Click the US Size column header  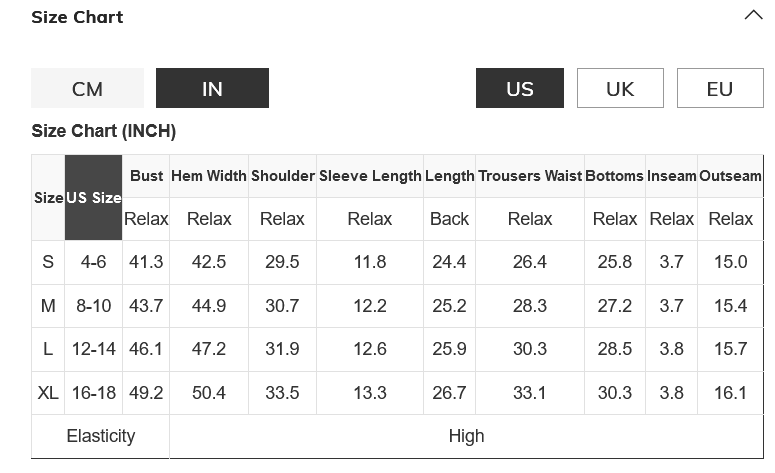[93, 198]
